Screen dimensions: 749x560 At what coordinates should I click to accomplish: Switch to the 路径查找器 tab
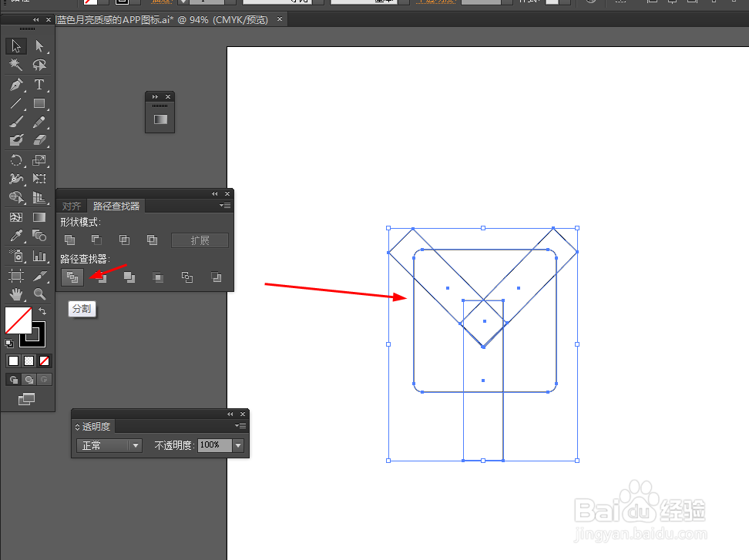tap(116, 206)
